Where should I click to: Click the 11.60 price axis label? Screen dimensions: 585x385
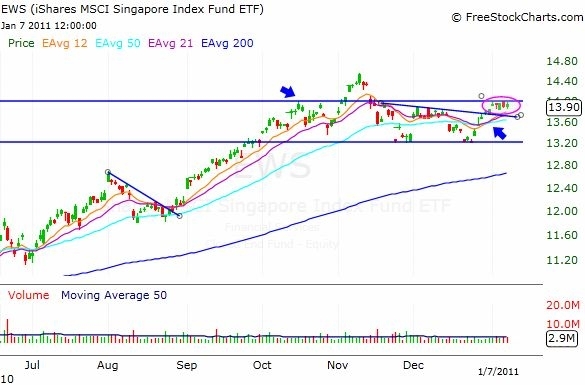tap(561, 235)
